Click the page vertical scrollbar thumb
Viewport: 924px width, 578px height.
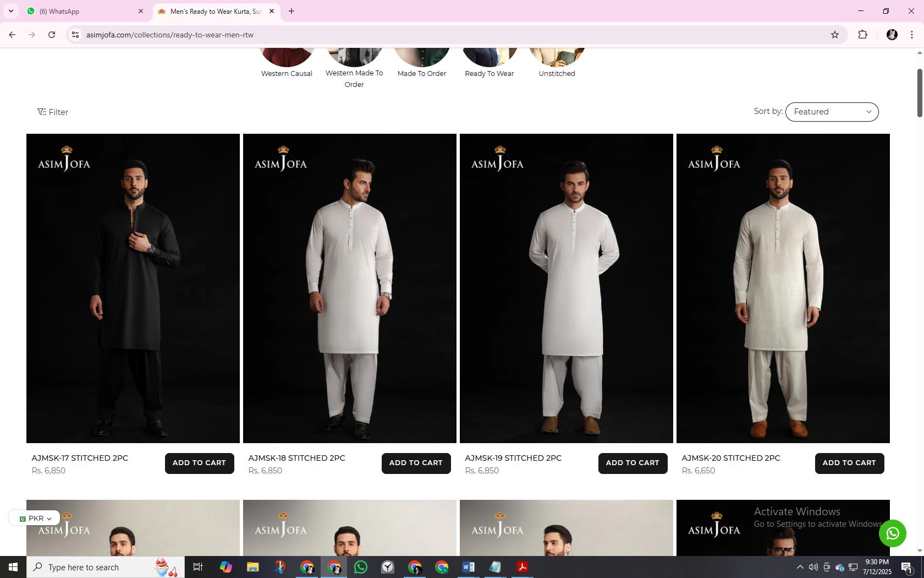pos(919,92)
